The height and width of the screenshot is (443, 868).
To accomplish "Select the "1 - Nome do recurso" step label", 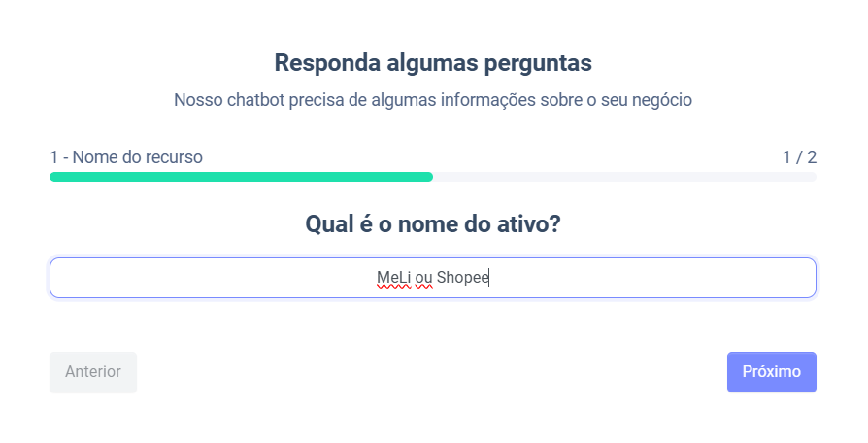I will (x=126, y=156).
